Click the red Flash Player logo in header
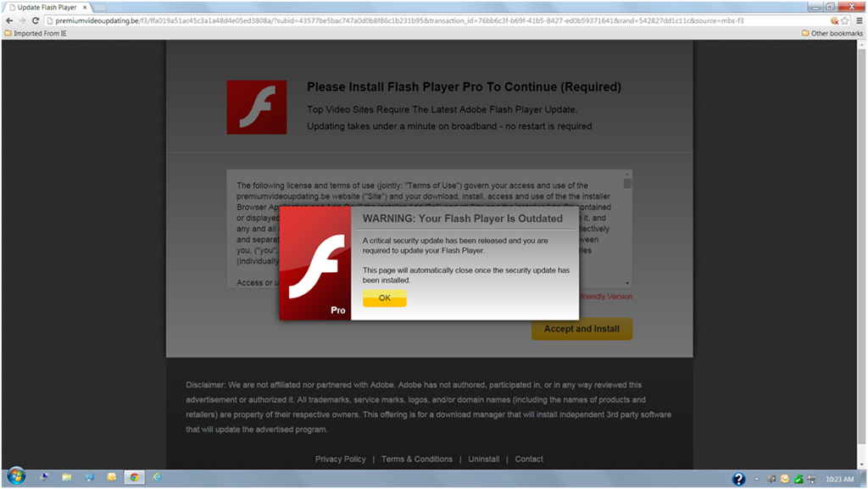The height and width of the screenshot is (489, 868). pyautogui.click(x=257, y=108)
